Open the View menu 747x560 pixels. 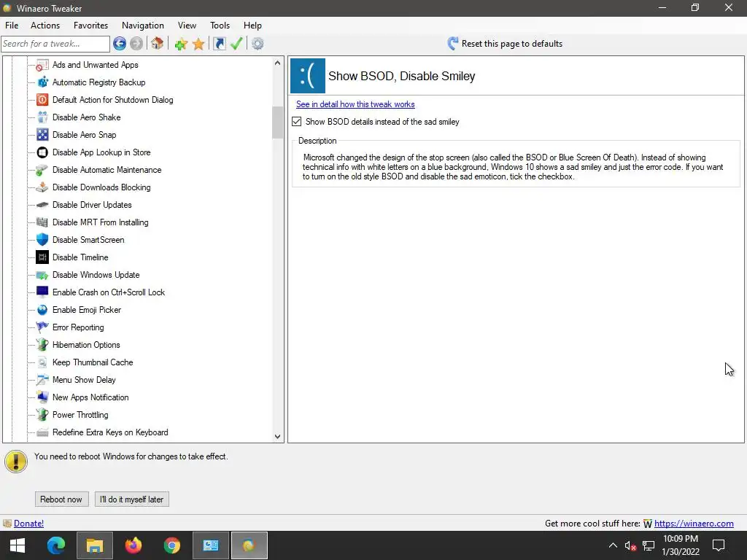pos(187,26)
